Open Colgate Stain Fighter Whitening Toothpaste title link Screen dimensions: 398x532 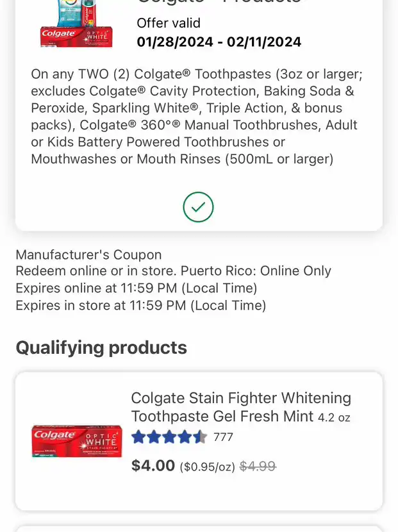(x=241, y=407)
